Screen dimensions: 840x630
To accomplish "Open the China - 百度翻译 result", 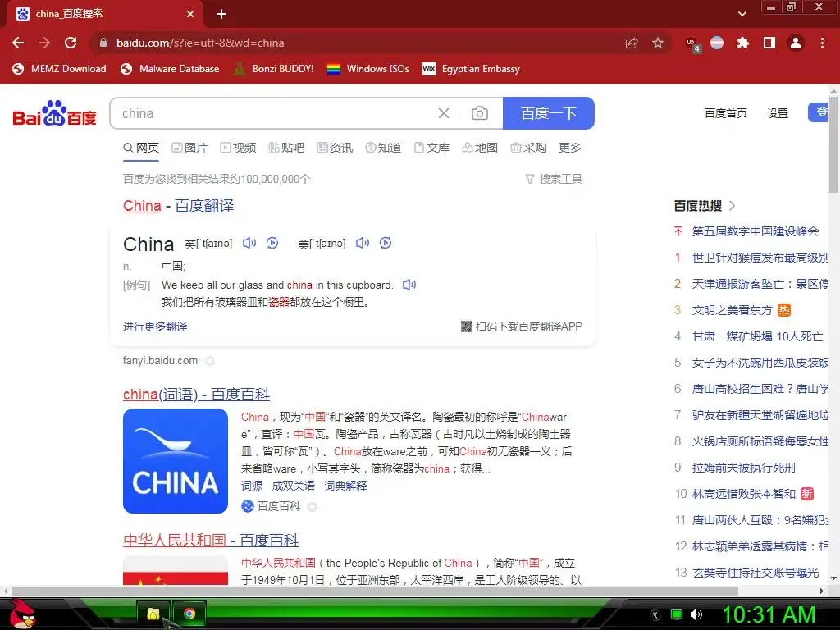I will tap(178, 206).
